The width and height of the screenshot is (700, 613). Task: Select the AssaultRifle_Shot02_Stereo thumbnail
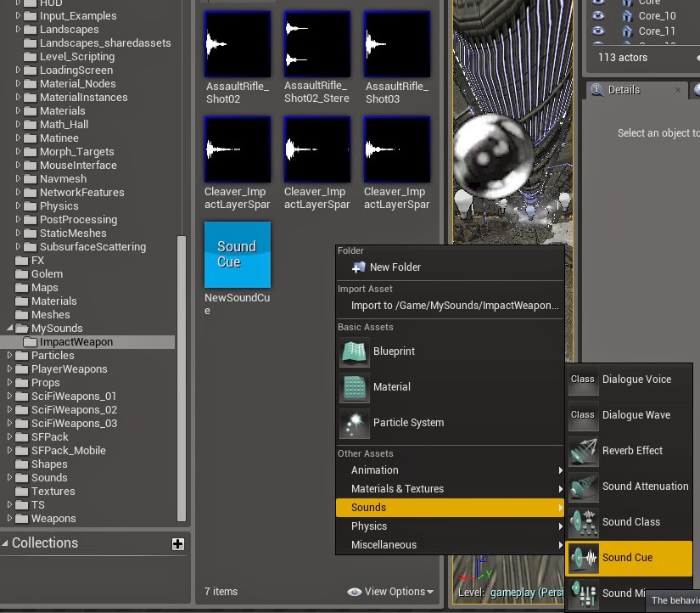317,44
